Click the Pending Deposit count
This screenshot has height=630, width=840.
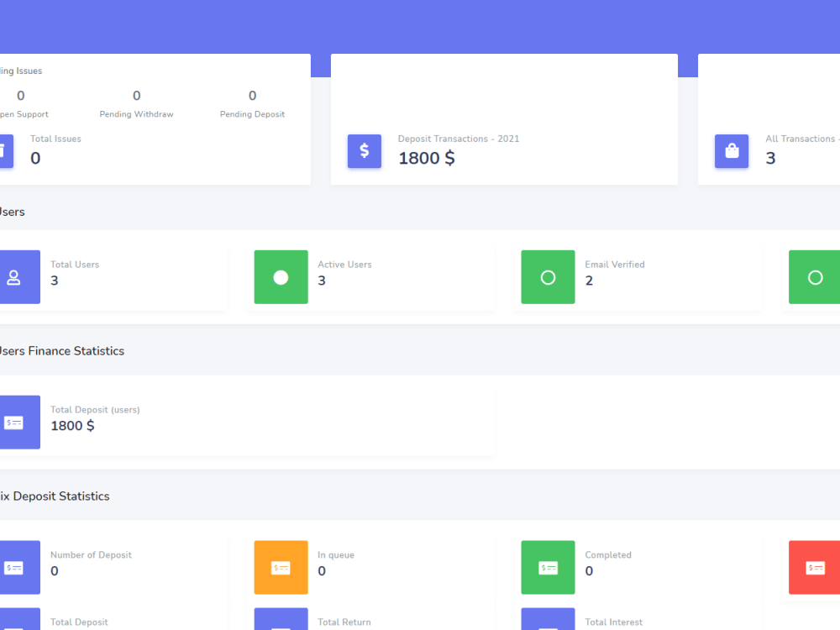[x=252, y=96]
